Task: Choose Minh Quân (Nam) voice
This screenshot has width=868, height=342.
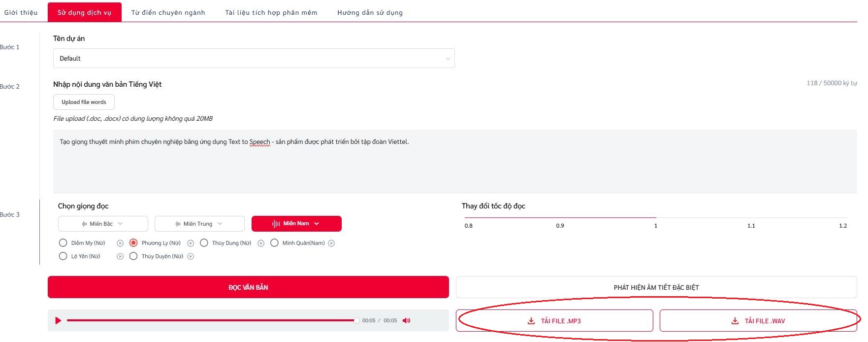Action: tap(274, 243)
